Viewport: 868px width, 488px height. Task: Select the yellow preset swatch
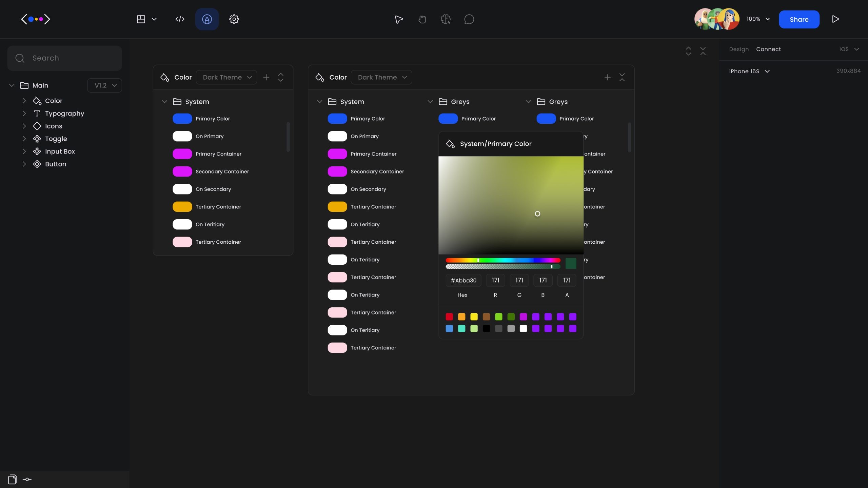click(474, 317)
